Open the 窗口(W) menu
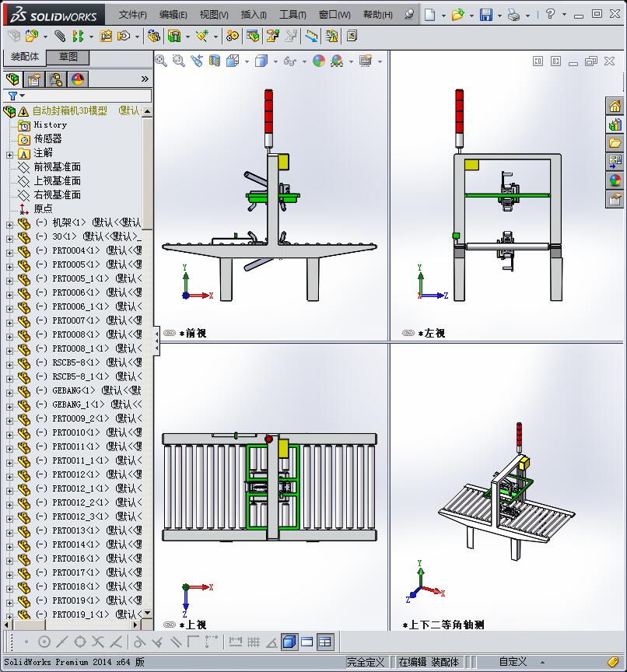This screenshot has height=672, width=627. coord(335,15)
